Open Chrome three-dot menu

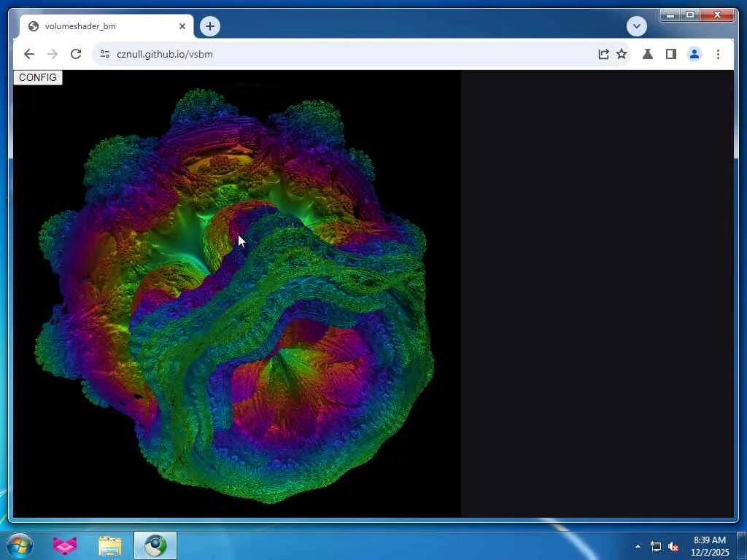point(718,54)
